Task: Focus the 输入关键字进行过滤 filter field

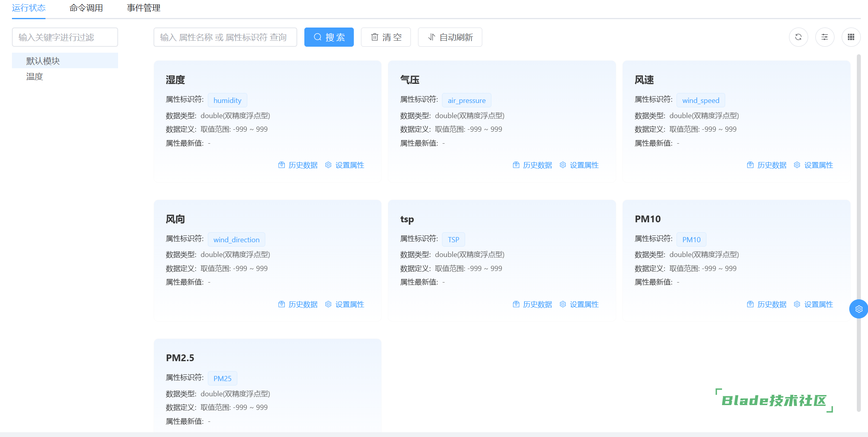Action: point(65,37)
